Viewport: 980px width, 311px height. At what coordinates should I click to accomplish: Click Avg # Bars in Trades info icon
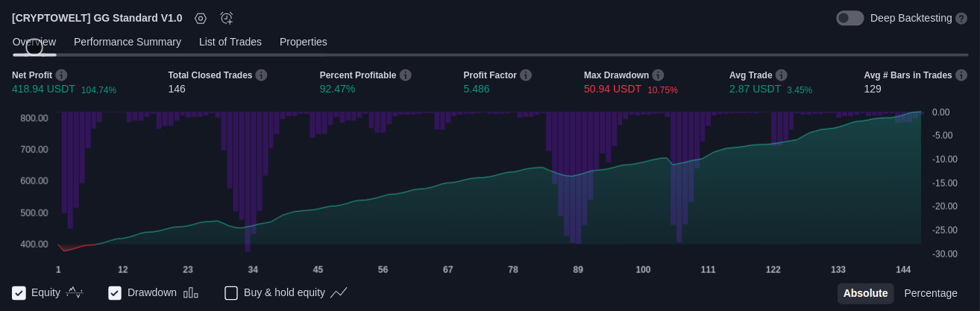pyautogui.click(x=961, y=75)
